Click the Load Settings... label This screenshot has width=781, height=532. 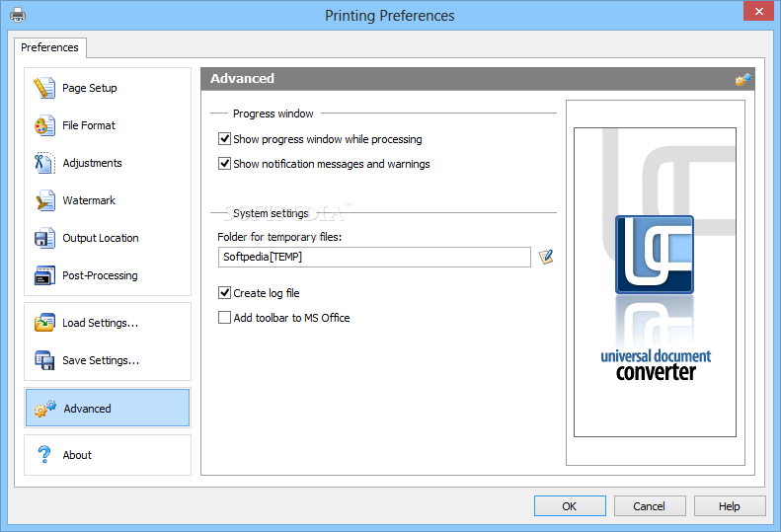[x=100, y=323]
